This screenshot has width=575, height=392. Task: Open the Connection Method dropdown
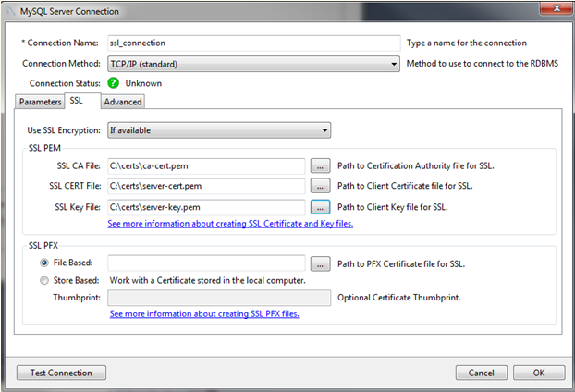[253, 64]
